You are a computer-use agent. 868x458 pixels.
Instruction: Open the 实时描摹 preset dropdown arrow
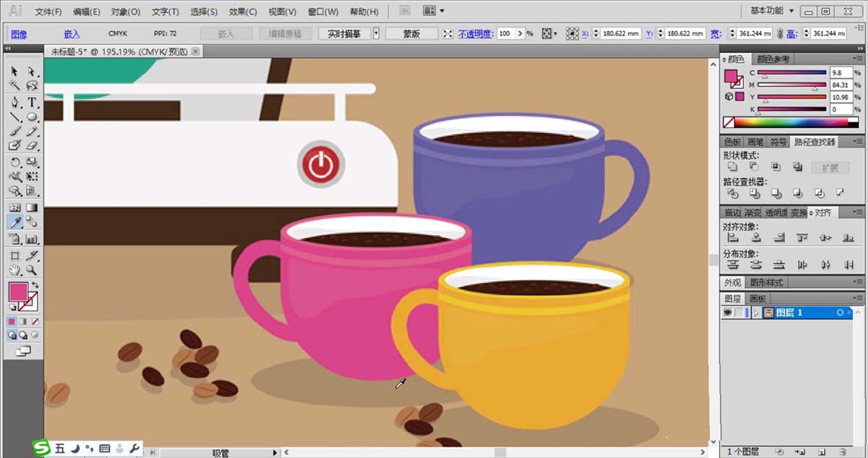(x=376, y=33)
